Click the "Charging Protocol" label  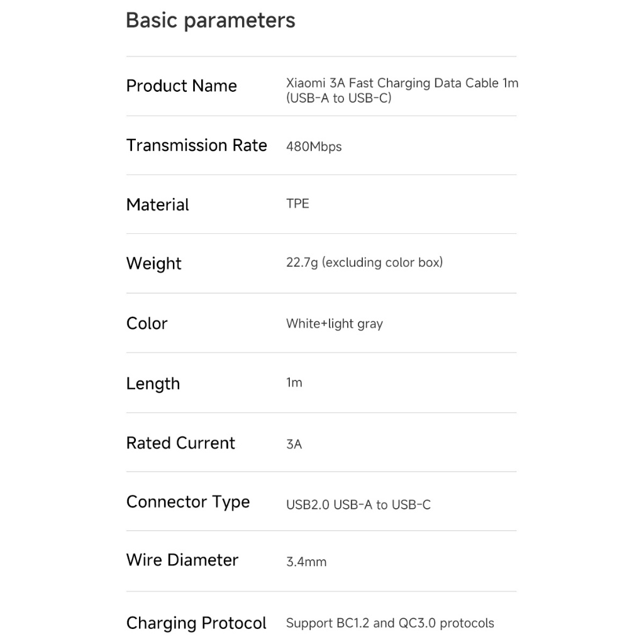pyautogui.click(x=196, y=623)
